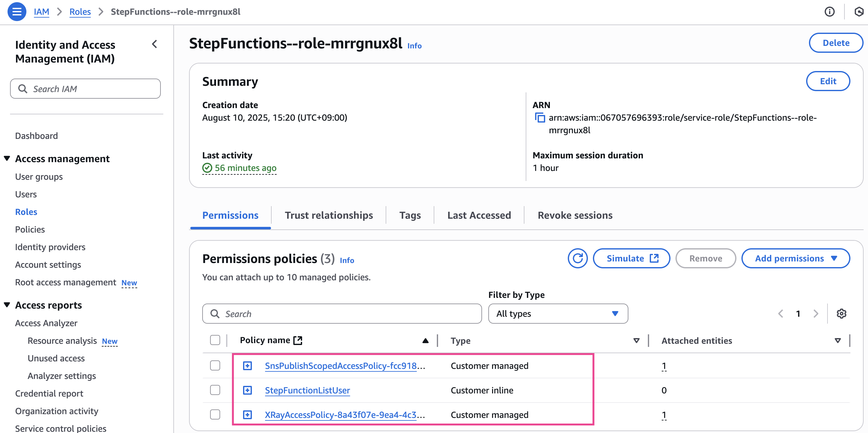This screenshot has width=868, height=433.
Task: Toggle the select-all policies header checkbox
Action: pyautogui.click(x=215, y=340)
